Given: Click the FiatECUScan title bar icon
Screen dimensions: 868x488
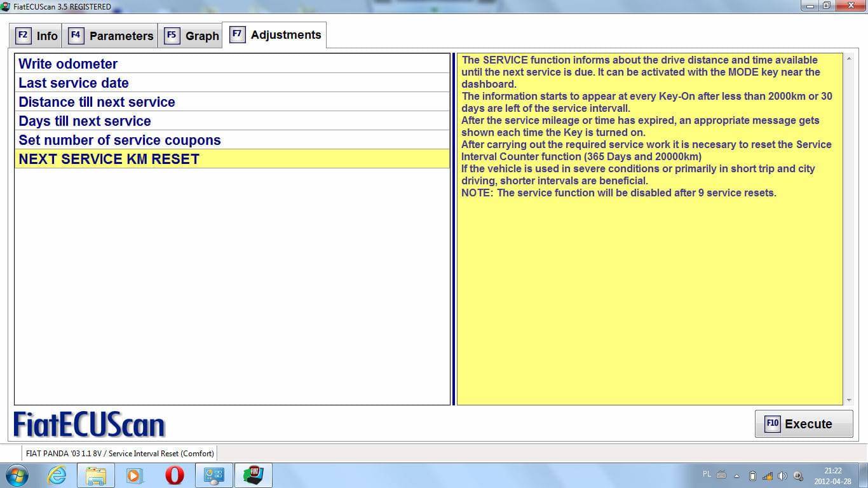Looking at the screenshot, I should click(6, 6).
